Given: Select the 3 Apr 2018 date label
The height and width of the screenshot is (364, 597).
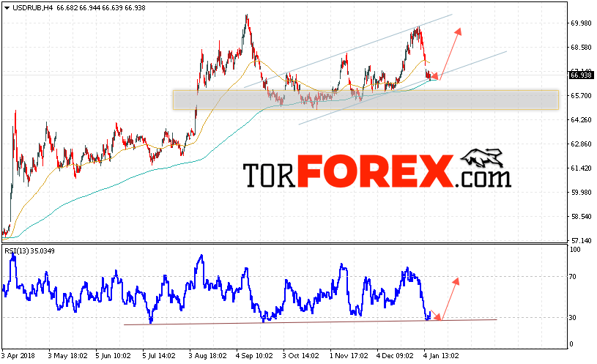Looking at the screenshot, I should coord(18,356).
